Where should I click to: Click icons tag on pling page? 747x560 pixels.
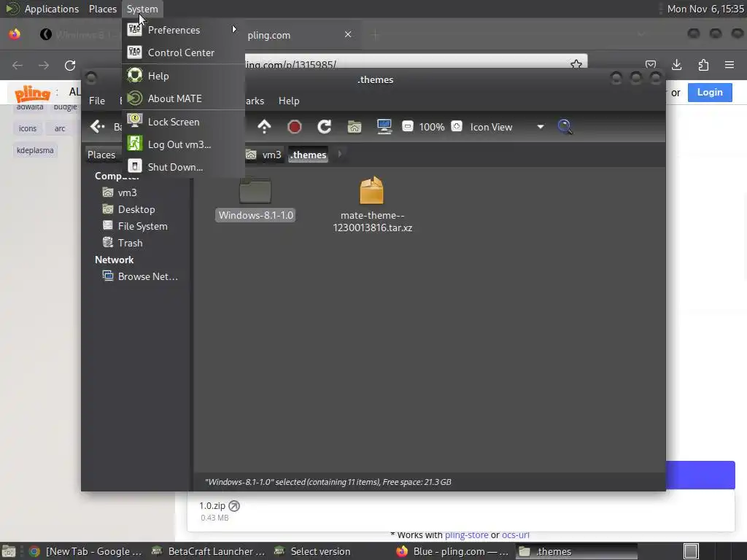[x=28, y=128]
